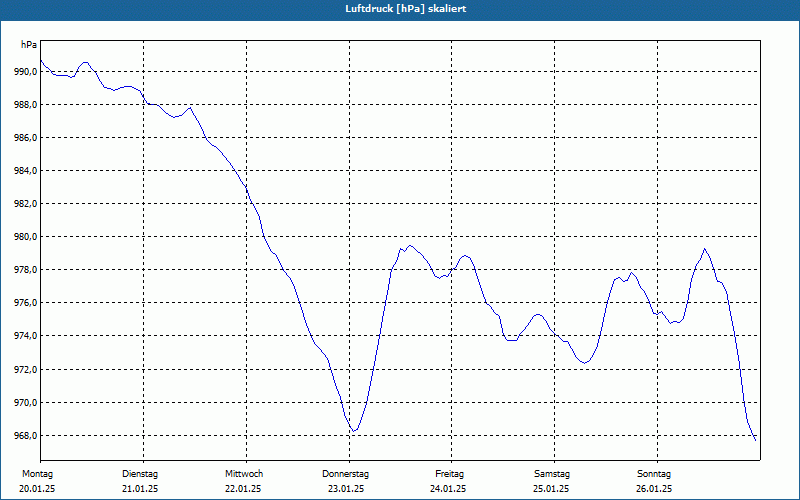The height and width of the screenshot is (500, 800).
Task: Select the 980,0 axis value
Action: point(26,237)
